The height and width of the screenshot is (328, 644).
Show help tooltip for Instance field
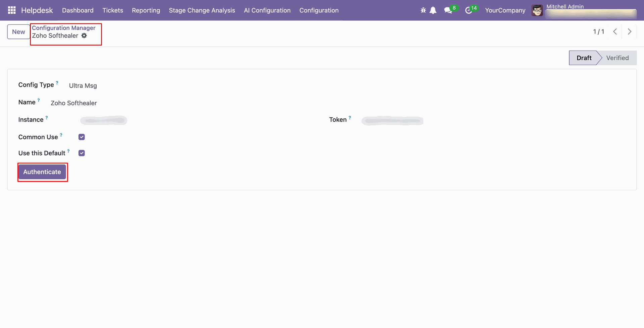pos(47,117)
